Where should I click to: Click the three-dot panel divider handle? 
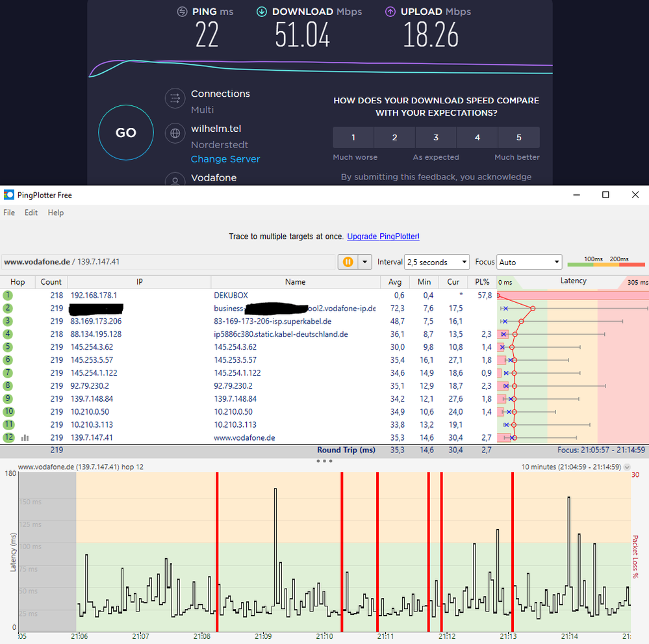[324, 461]
